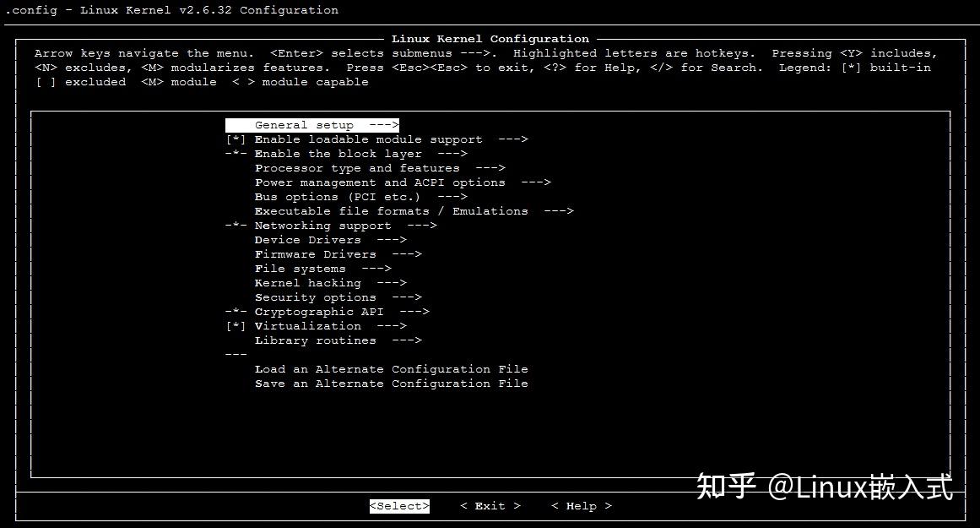Open the Enable the block layer submenu
Screen dimensions: 980x528
338,153
